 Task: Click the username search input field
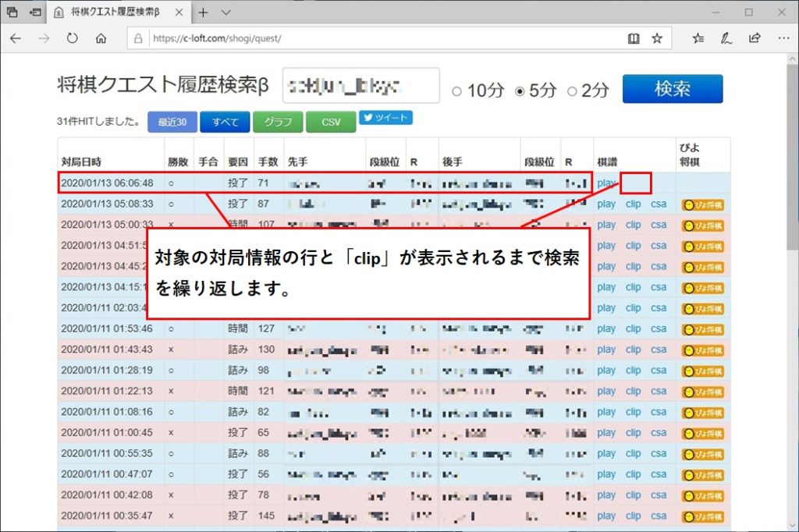click(x=360, y=86)
